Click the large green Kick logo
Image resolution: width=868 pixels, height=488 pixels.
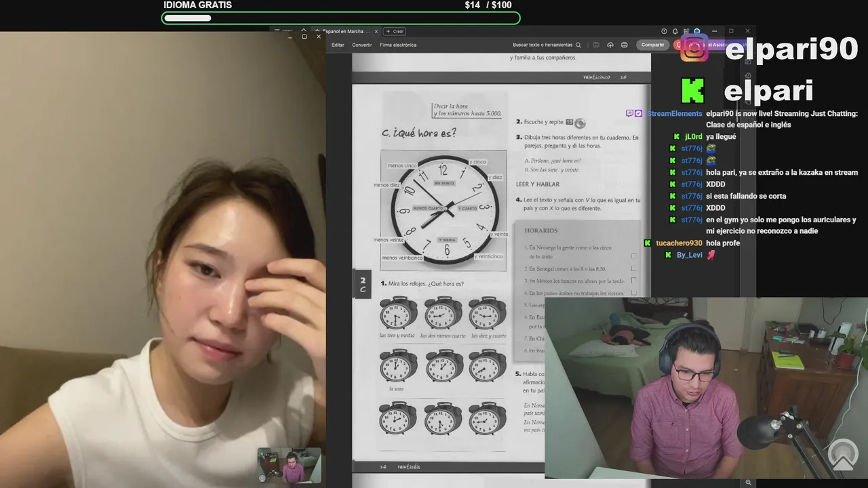(693, 91)
